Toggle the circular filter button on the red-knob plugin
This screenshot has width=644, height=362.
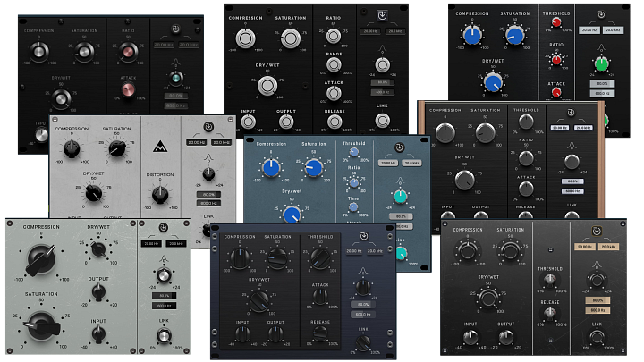point(599,16)
